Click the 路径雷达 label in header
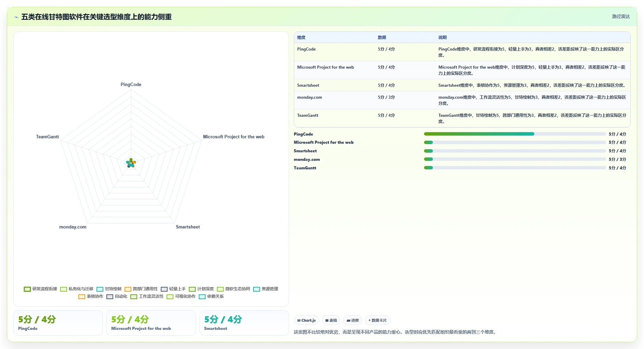644x349 pixels. pyautogui.click(x=621, y=16)
